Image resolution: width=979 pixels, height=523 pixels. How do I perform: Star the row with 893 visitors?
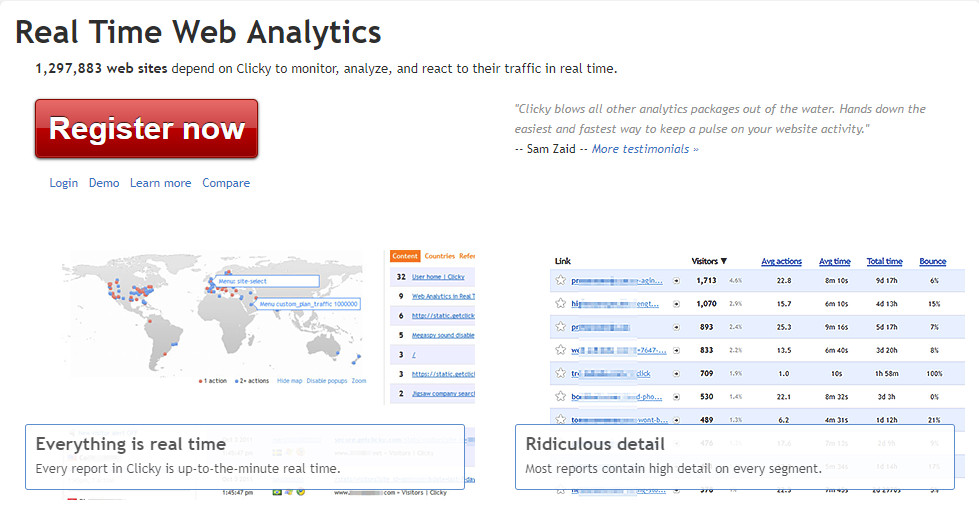561,326
